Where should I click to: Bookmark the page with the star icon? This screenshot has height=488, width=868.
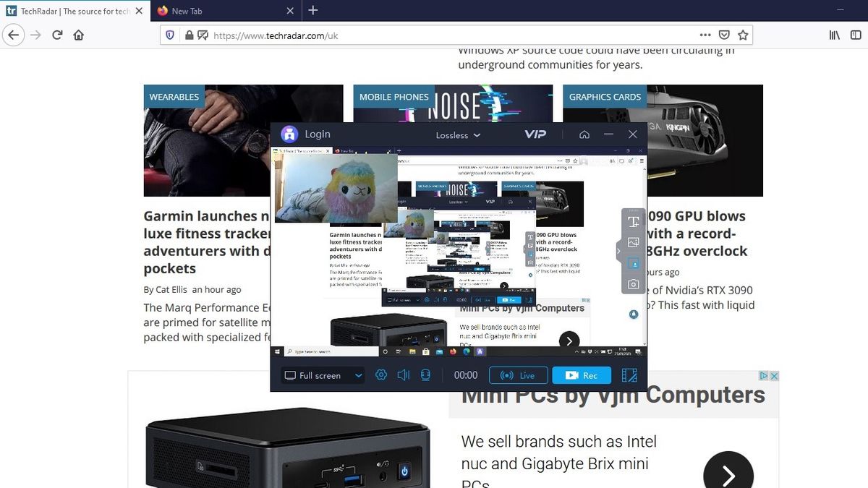click(x=743, y=34)
